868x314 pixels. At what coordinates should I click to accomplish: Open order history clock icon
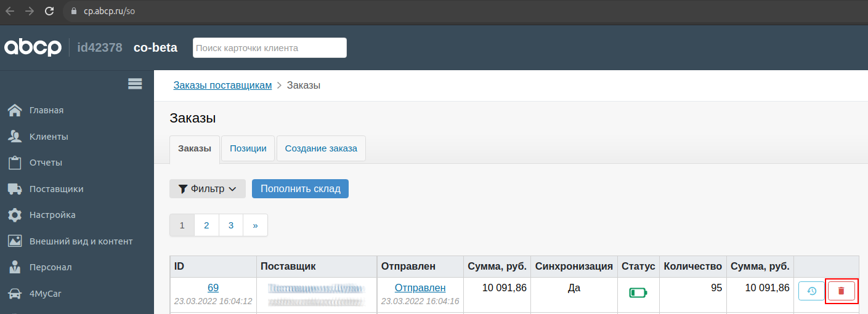click(811, 291)
